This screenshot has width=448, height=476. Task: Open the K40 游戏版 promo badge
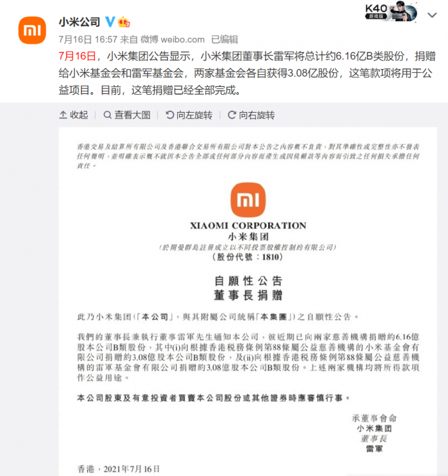pyautogui.click(x=391, y=12)
